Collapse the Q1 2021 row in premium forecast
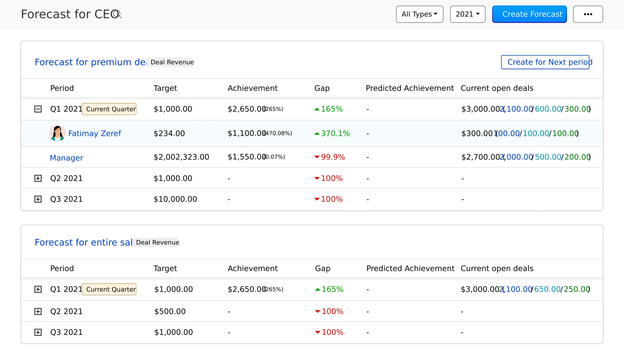 [x=38, y=109]
